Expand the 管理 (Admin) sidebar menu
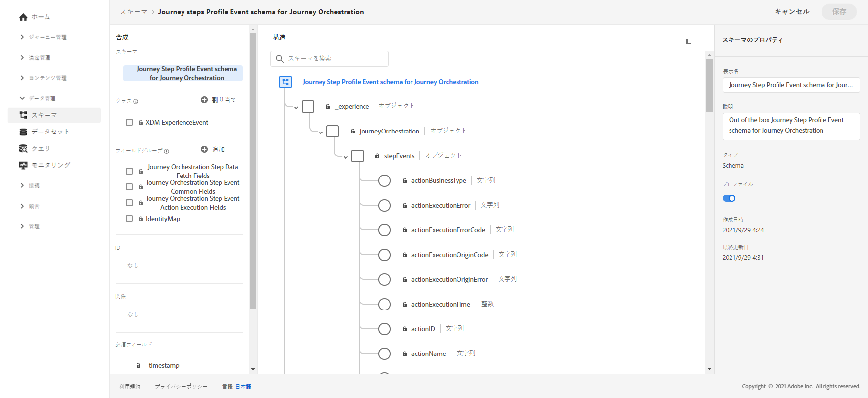This screenshot has width=868, height=398. 22,226
